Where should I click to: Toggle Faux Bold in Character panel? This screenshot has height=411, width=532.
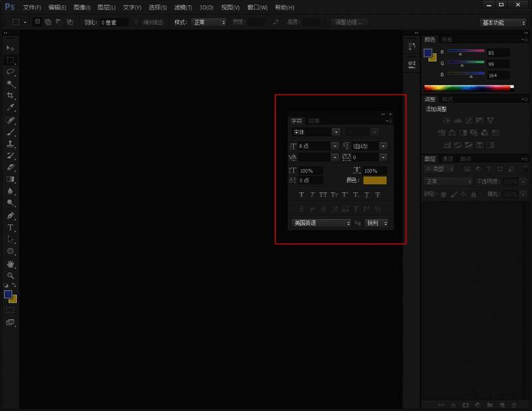click(x=302, y=195)
